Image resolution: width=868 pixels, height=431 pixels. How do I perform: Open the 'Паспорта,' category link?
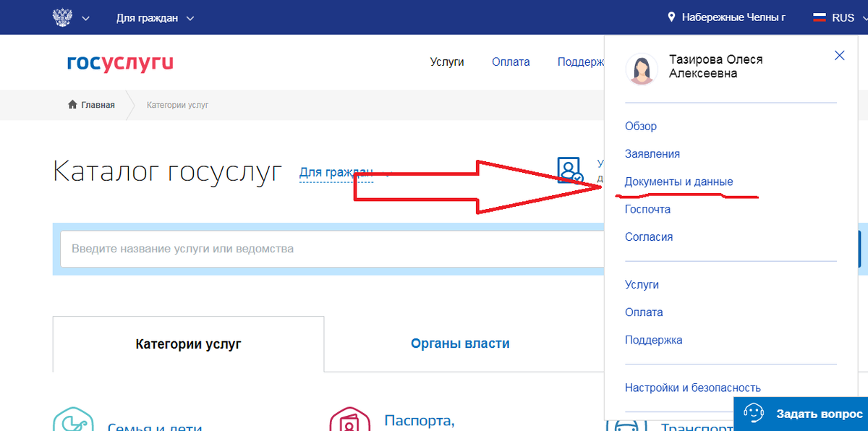point(420,421)
